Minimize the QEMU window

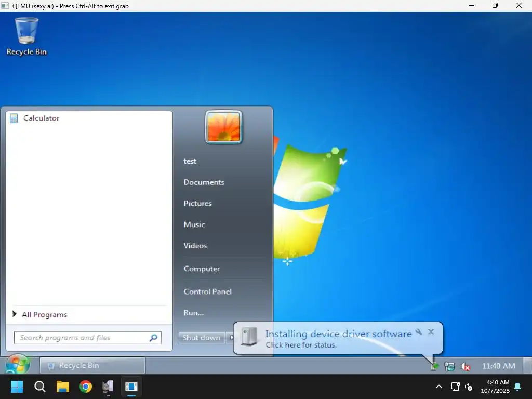pyautogui.click(x=472, y=6)
